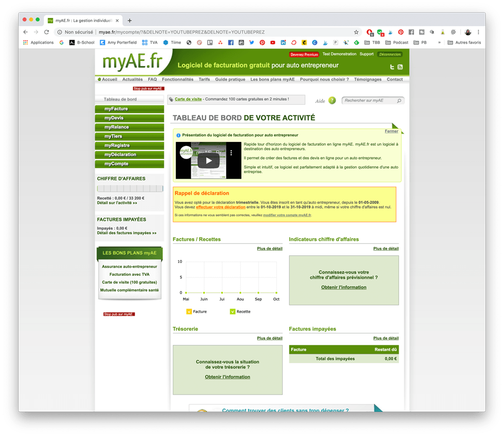Click the site info icon next to Non sécurisé
This screenshot has width=504, height=436.
59,32
